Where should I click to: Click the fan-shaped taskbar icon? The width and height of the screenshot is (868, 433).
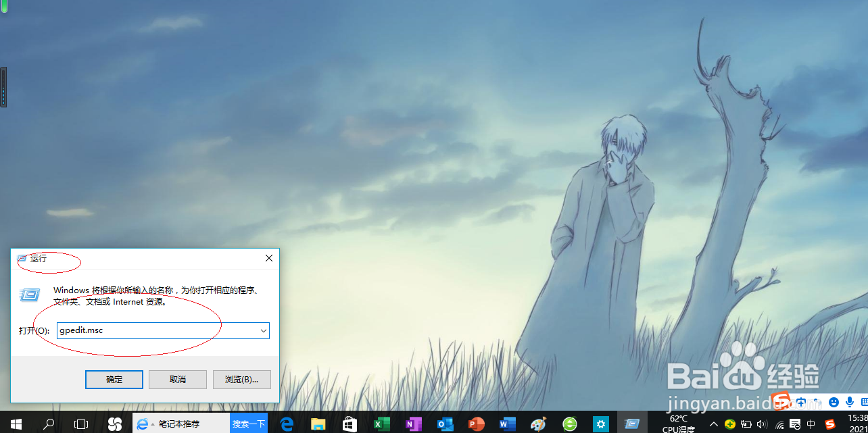point(115,424)
